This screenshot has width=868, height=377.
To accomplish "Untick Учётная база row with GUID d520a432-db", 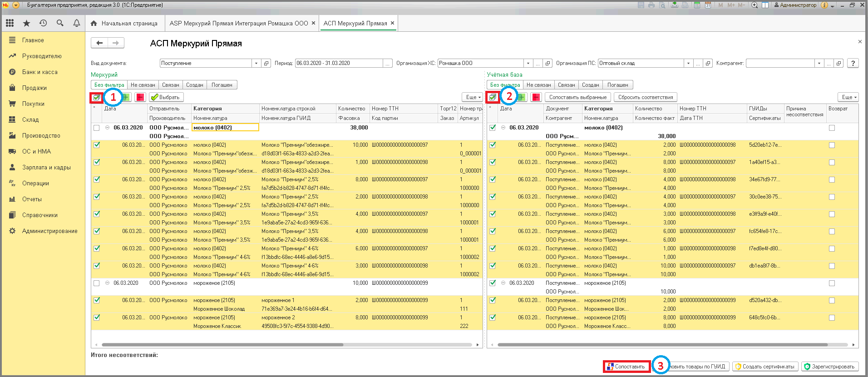I will pos(493,300).
